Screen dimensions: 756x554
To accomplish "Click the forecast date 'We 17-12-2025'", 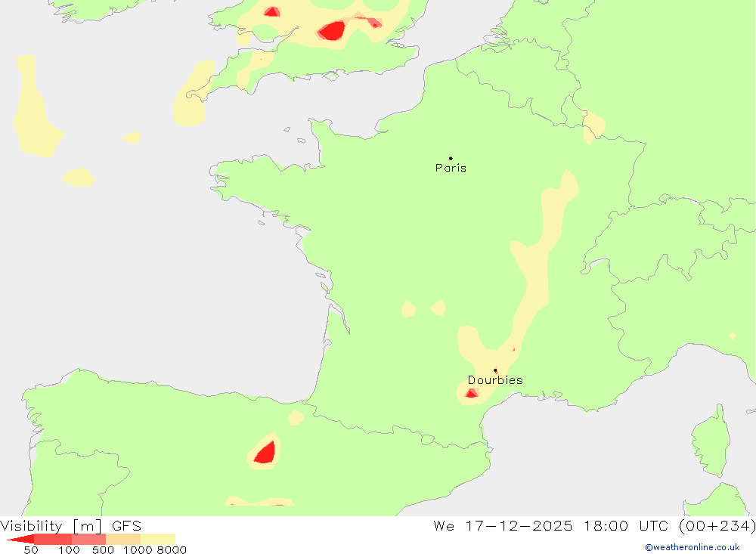I will click(x=503, y=525).
